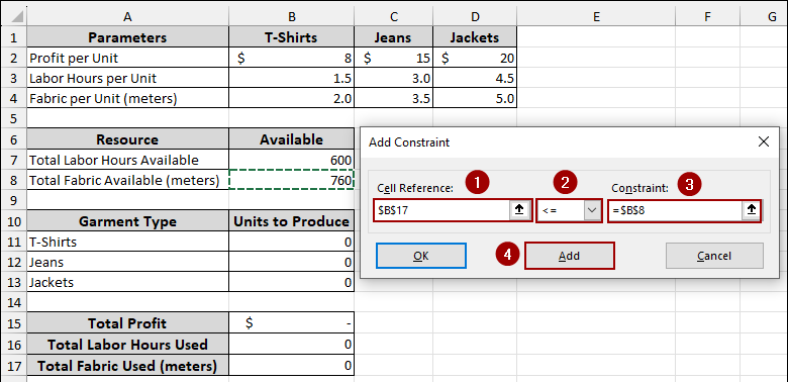Image resolution: width=788 pixels, height=382 pixels.
Task: Click the fabric cell with 5.0
Action: (x=474, y=98)
